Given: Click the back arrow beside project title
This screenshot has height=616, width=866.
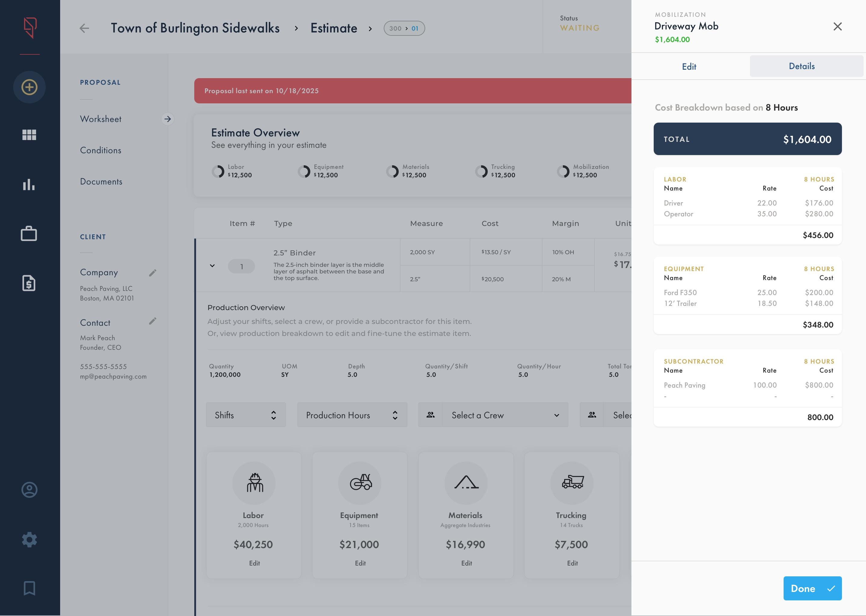Looking at the screenshot, I should (x=84, y=28).
